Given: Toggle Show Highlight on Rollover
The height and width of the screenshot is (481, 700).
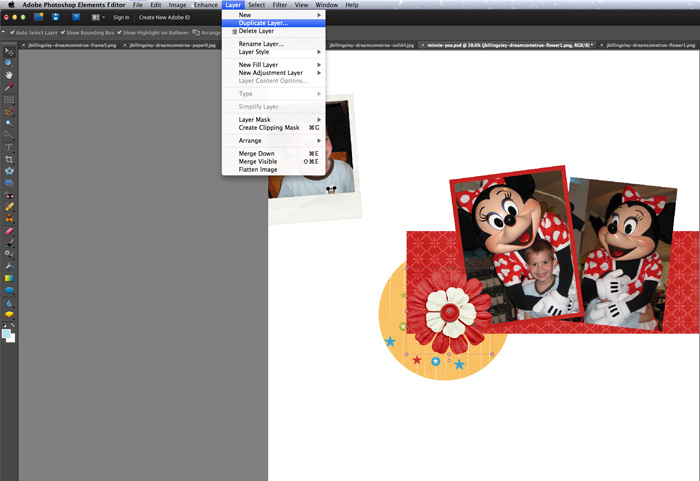Looking at the screenshot, I should point(119,33).
